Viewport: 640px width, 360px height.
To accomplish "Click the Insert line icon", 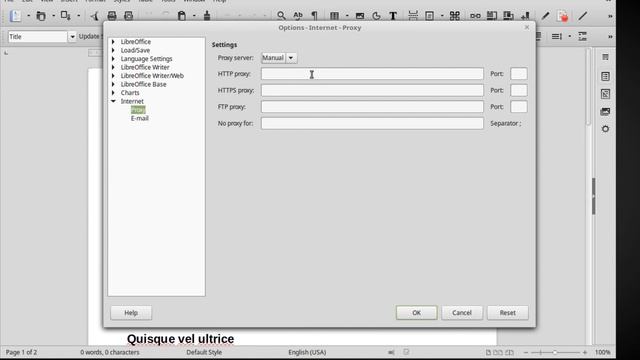I will pyautogui.click(x=583, y=16).
